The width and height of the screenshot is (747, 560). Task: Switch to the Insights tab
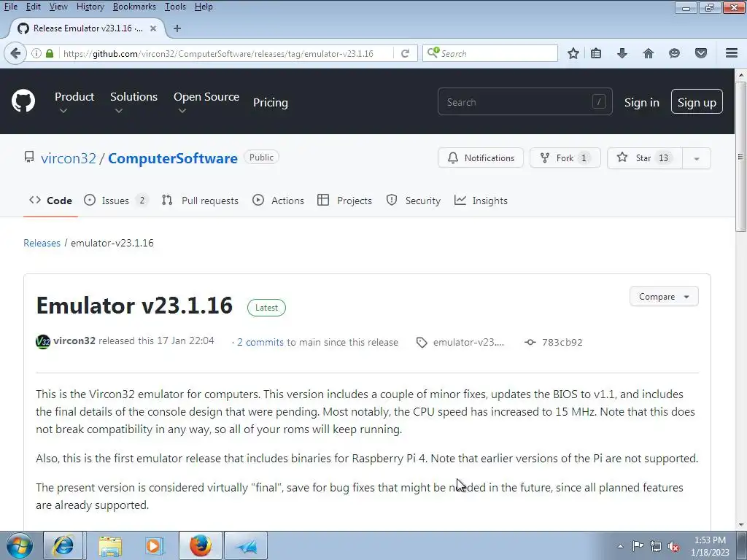point(481,201)
